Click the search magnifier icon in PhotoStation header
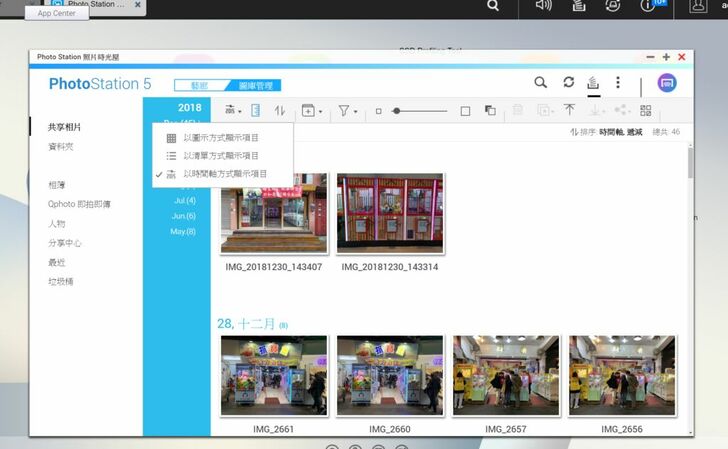 click(x=540, y=83)
